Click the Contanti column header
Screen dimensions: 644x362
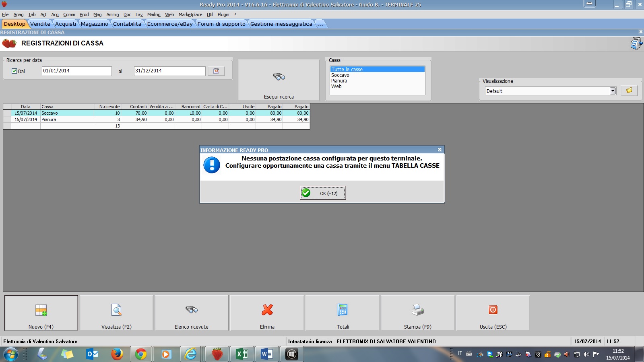coord(134,107)
